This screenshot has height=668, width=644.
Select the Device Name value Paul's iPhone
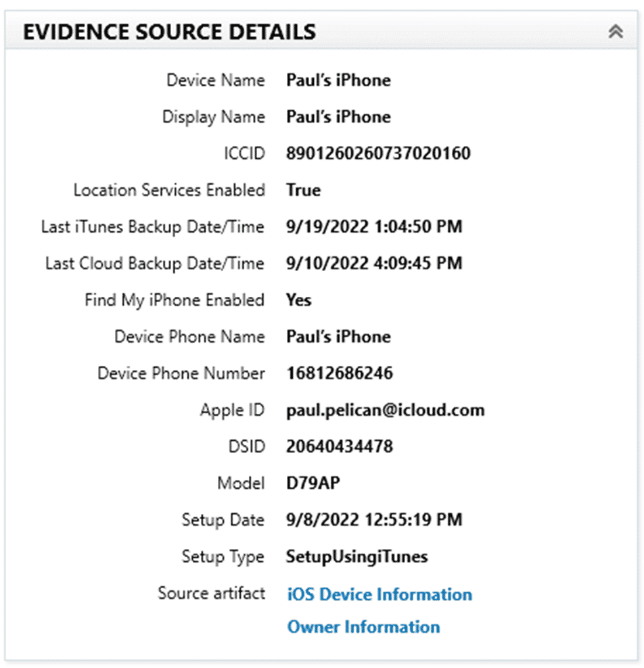coord(338,80)
